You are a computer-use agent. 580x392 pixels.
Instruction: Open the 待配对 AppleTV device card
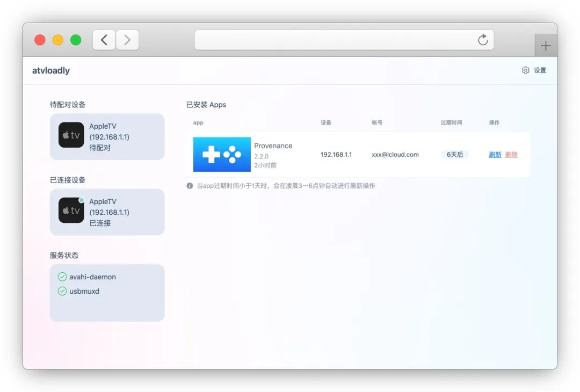pos(107,137)
